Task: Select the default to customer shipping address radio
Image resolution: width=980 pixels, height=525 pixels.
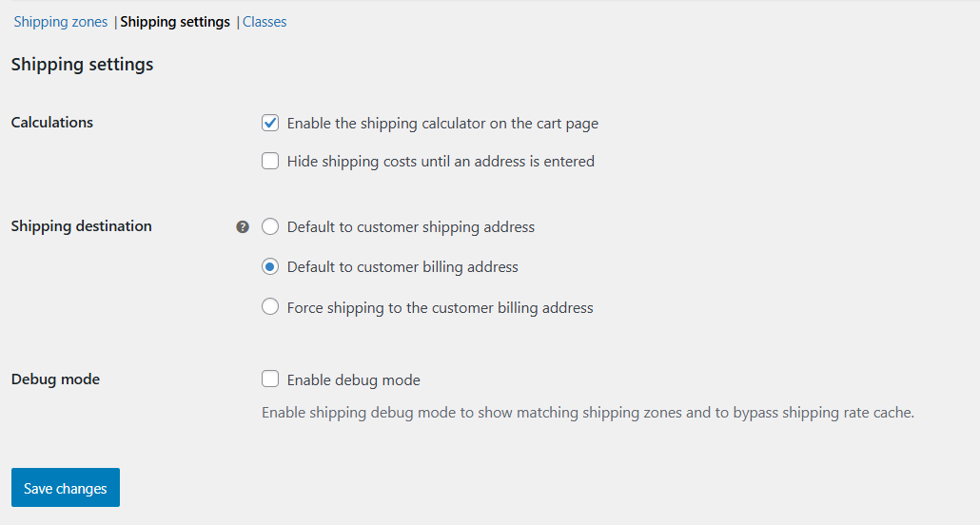Action: click(x=270, y=227)
